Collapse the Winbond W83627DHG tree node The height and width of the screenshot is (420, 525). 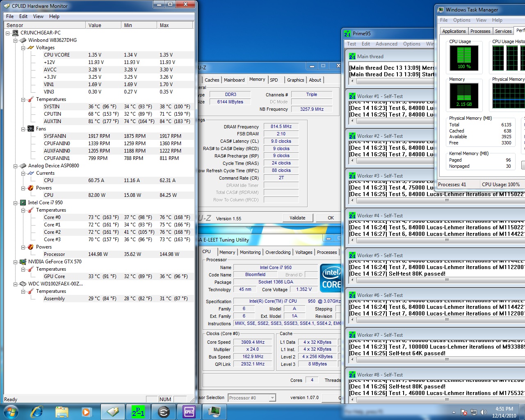[16, 40]
